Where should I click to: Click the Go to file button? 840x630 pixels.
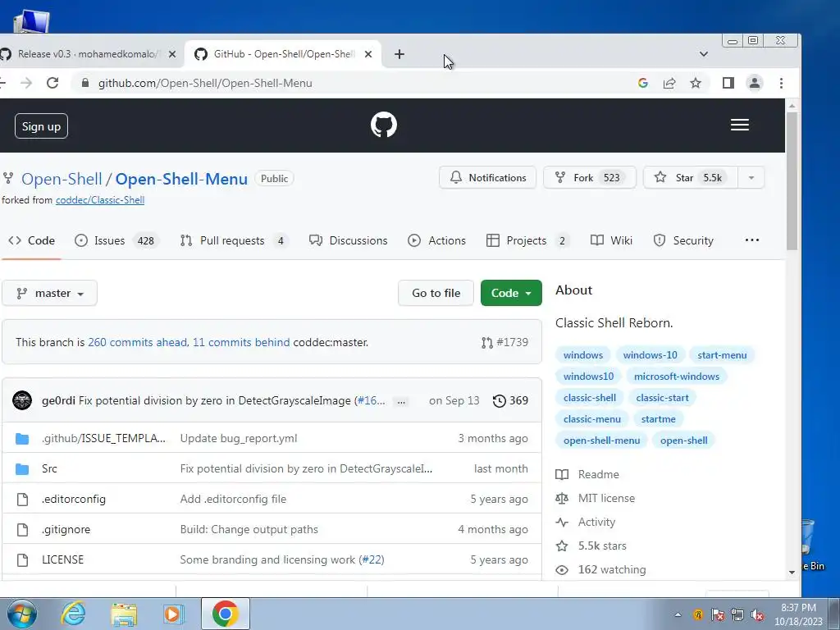(x=436, y=293)
